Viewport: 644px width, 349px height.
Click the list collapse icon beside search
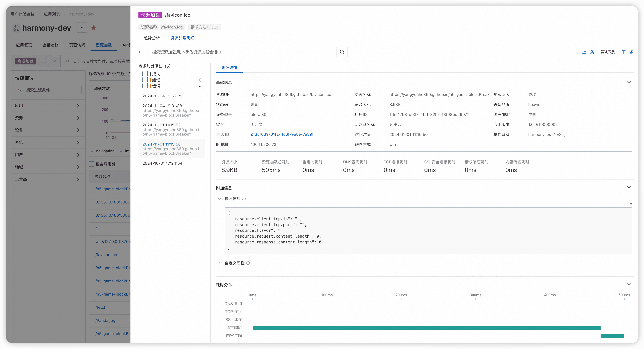[x=142, y=52]
